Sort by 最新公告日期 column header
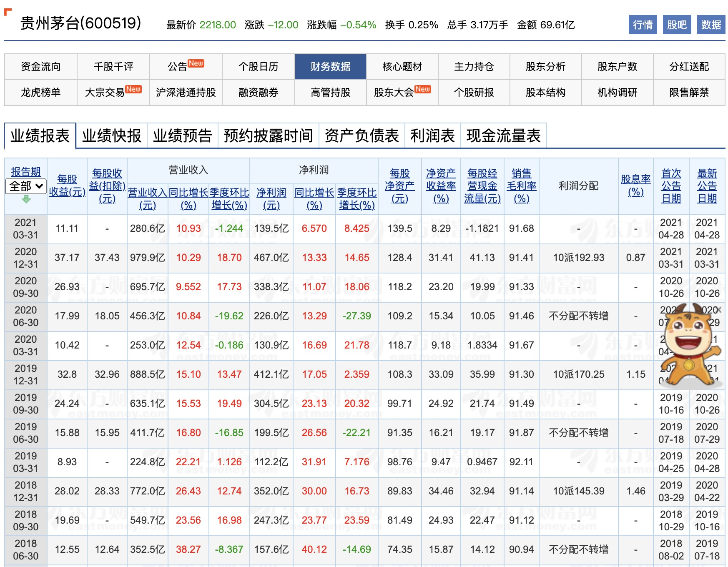The width and height of the screenshot is (728, 567). [707, 186]
